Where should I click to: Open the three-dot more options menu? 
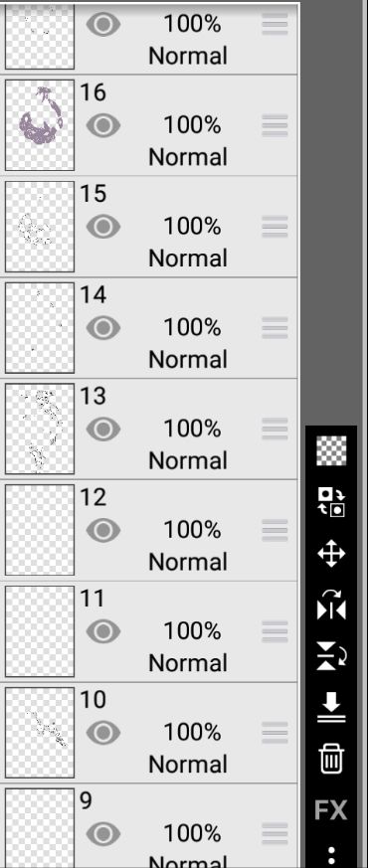pos(331,855)
